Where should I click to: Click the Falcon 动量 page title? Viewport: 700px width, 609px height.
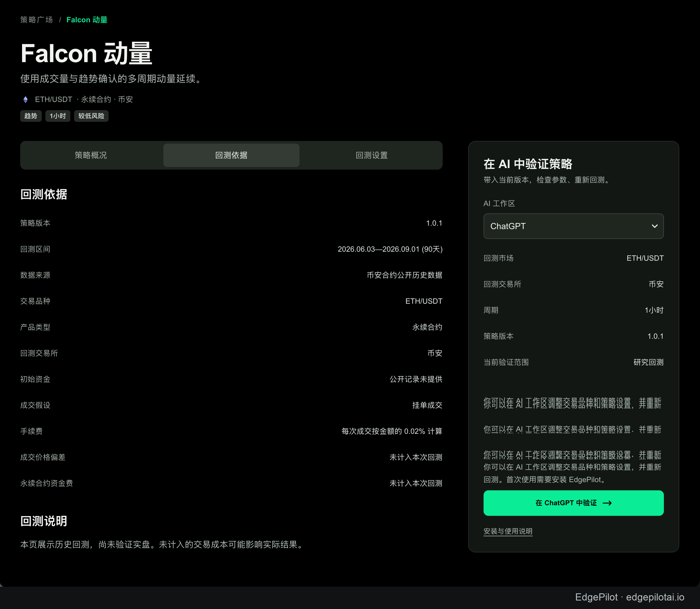click(x=86, y=53)
